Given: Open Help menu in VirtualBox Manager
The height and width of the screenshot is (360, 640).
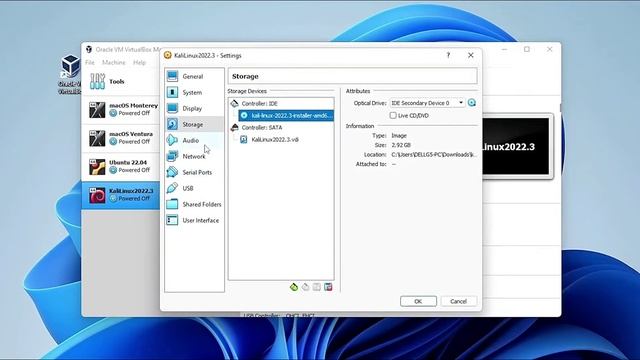Looking at the screenshot, I should (139, 62).
